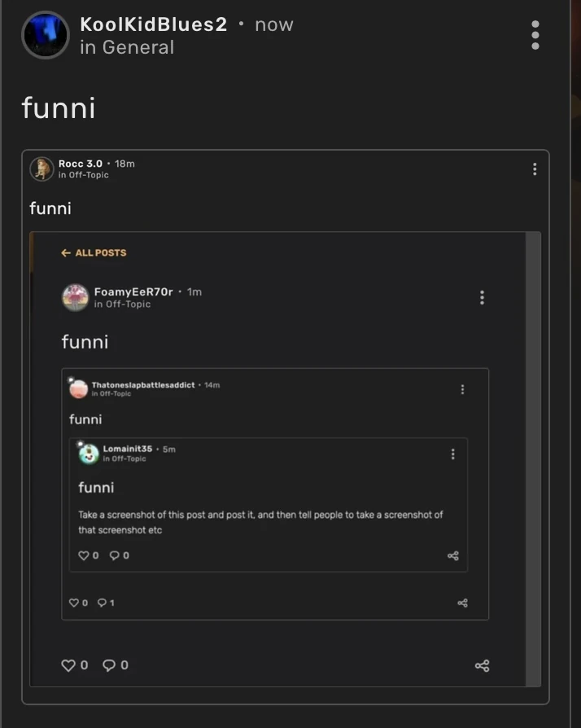The image size is (581, 728).
Task: Expand options on FoamyEeR70r's post
Action: click(x=482, y=297)
